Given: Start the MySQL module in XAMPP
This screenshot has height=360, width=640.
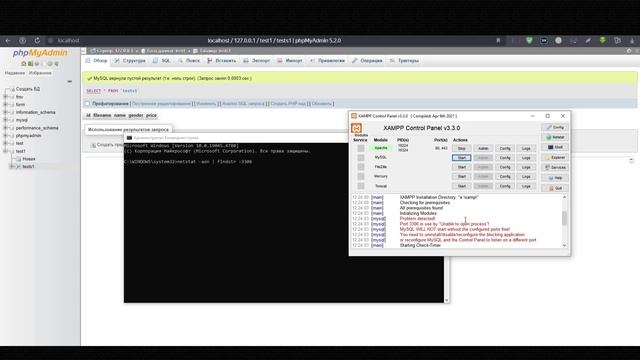Looking at the screenshot, I should (462, 158).
